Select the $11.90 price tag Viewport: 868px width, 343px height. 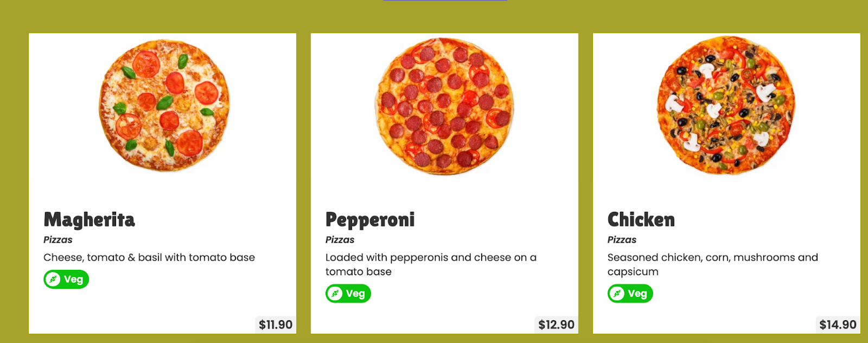pyautogui.click(x=276, y=325)
